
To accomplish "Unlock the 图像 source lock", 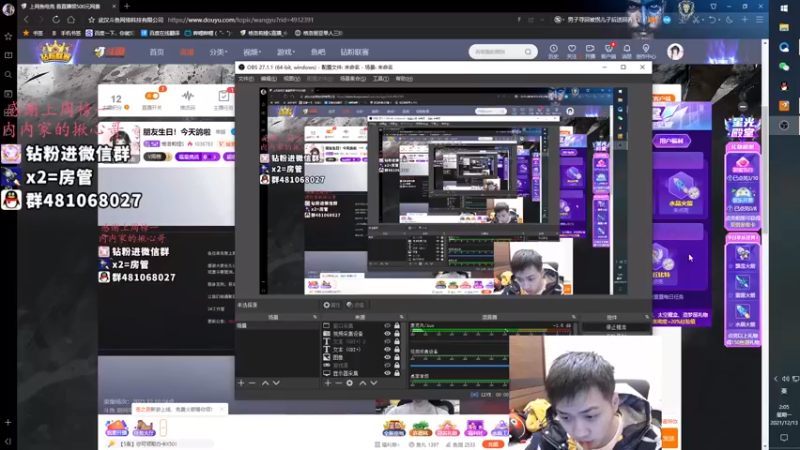I will coord(397,357).
